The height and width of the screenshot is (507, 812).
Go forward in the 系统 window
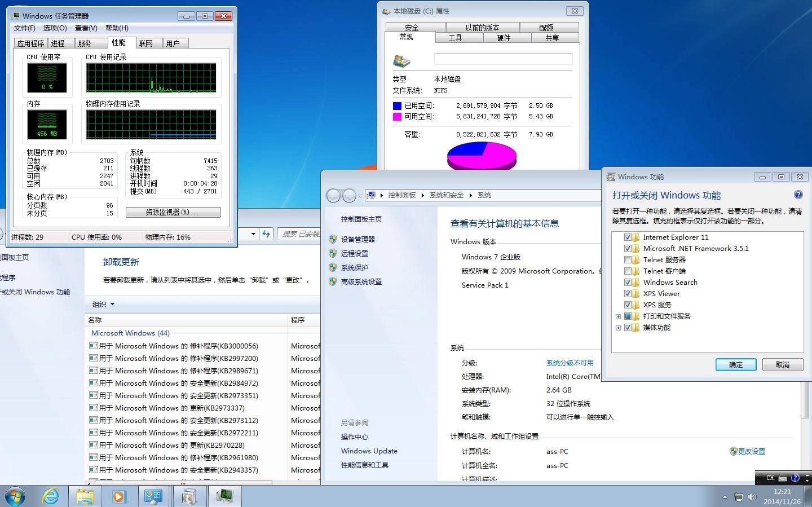pyautogui.click(x=349, y=196)
